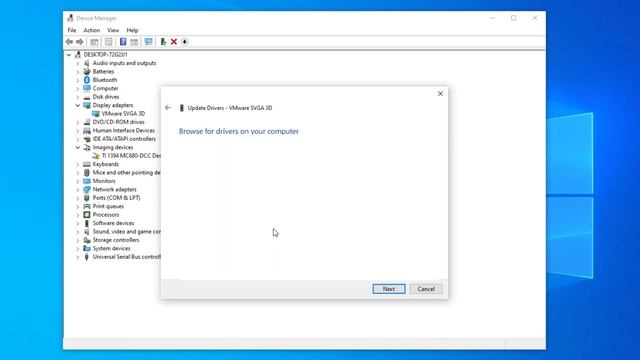The image size is (640, 360).
Task: Click the back arrow in Update Drivers dialog
Action: (x=168, y=108)
